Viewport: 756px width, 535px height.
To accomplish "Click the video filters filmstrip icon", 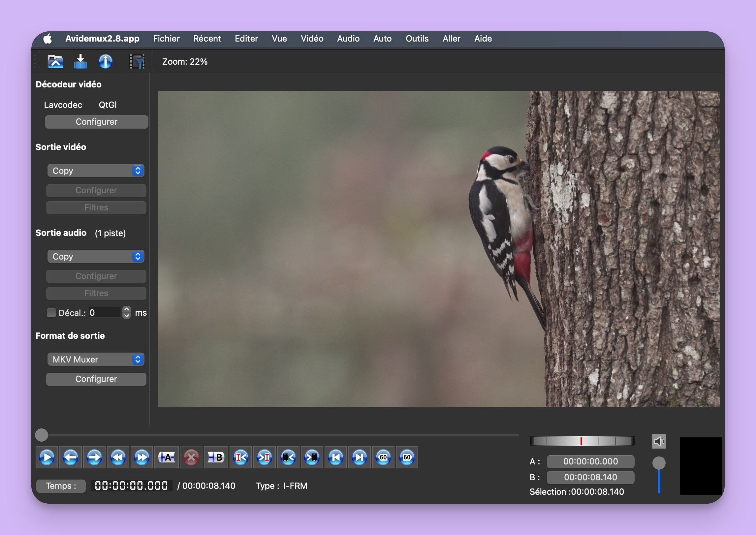I will coord(137,62).
